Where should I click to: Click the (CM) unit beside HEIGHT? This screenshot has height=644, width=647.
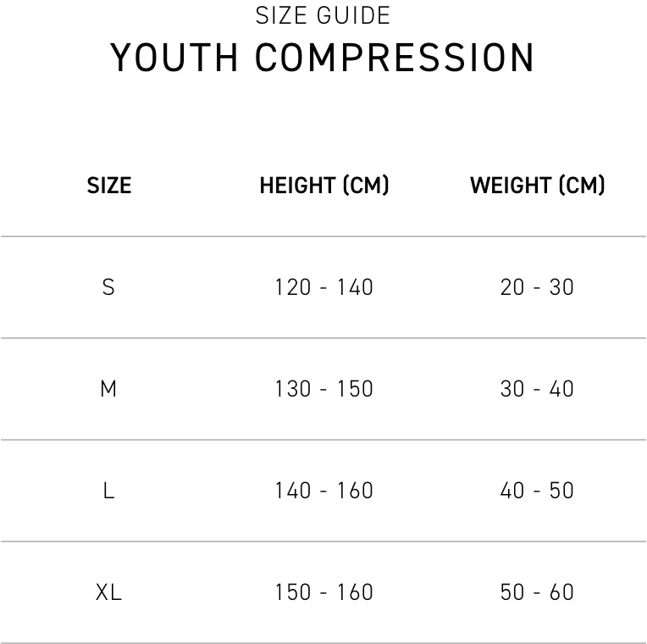click(366, 186)
